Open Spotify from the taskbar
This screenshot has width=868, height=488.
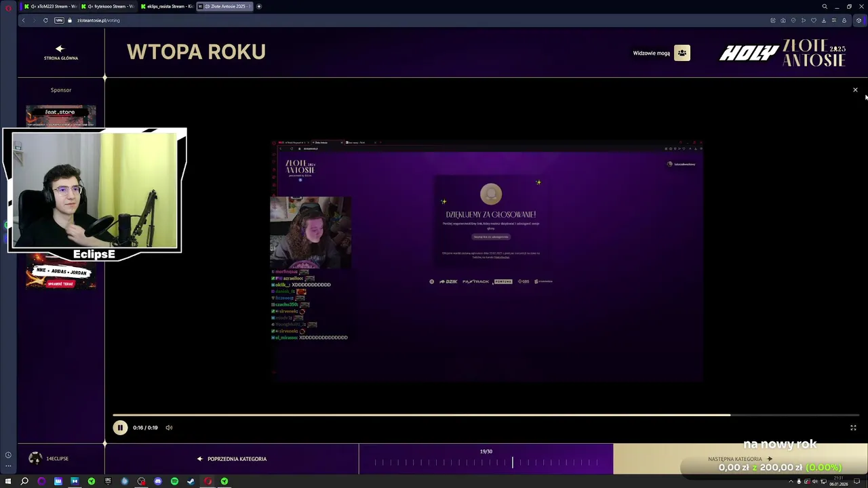coord(174,481)
